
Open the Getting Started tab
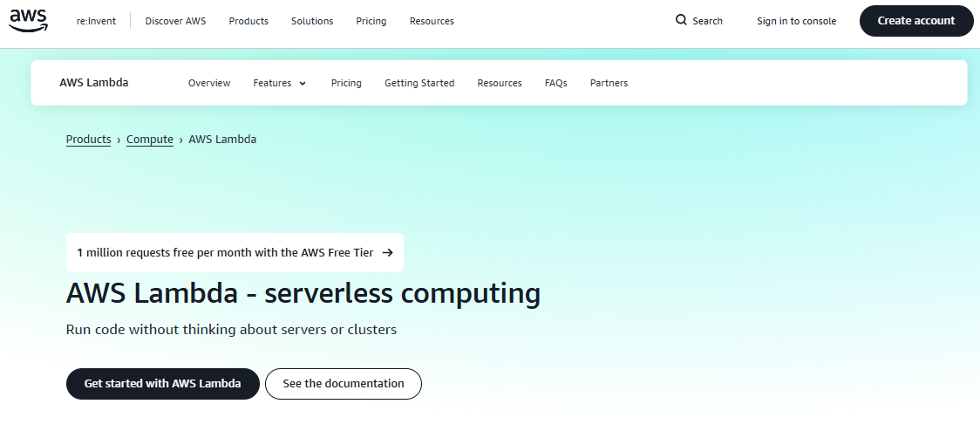[419, 83]
